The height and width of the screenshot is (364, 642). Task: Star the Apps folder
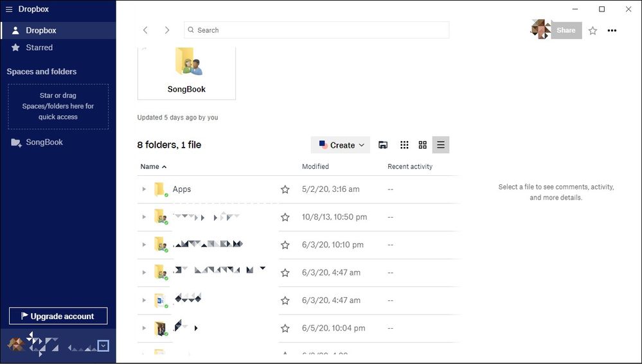point(285,189)
